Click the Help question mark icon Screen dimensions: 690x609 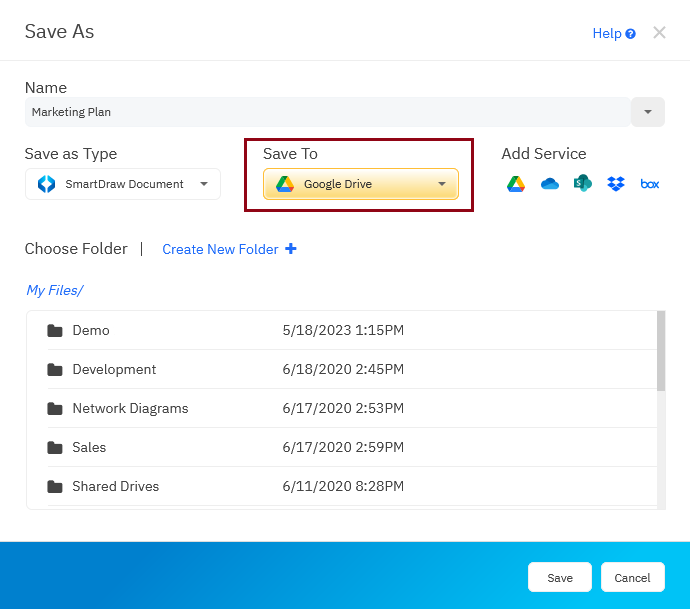(631, 34)
